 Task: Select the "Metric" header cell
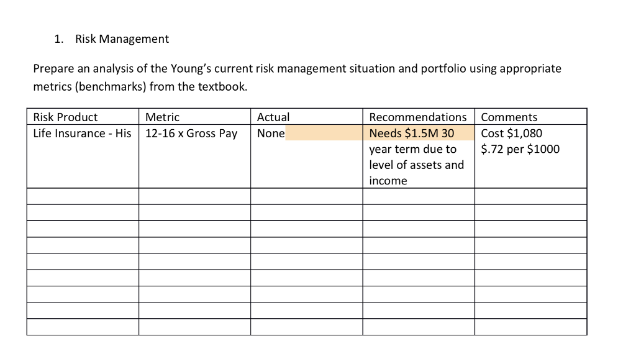162,117
